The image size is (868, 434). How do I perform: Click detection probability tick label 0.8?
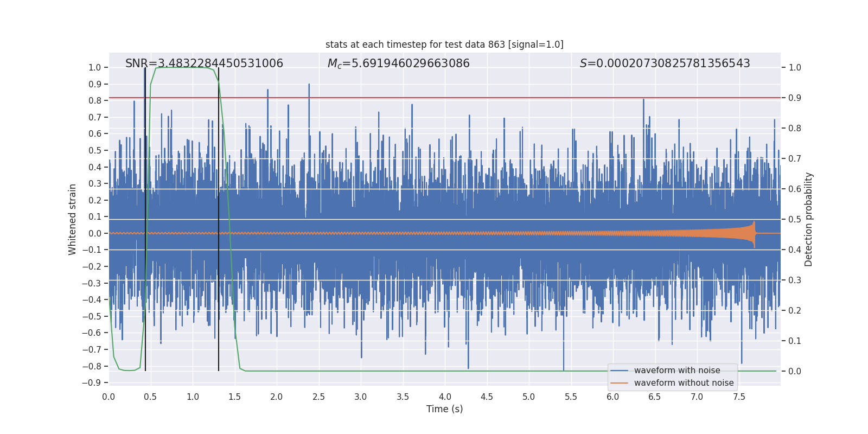795,129
